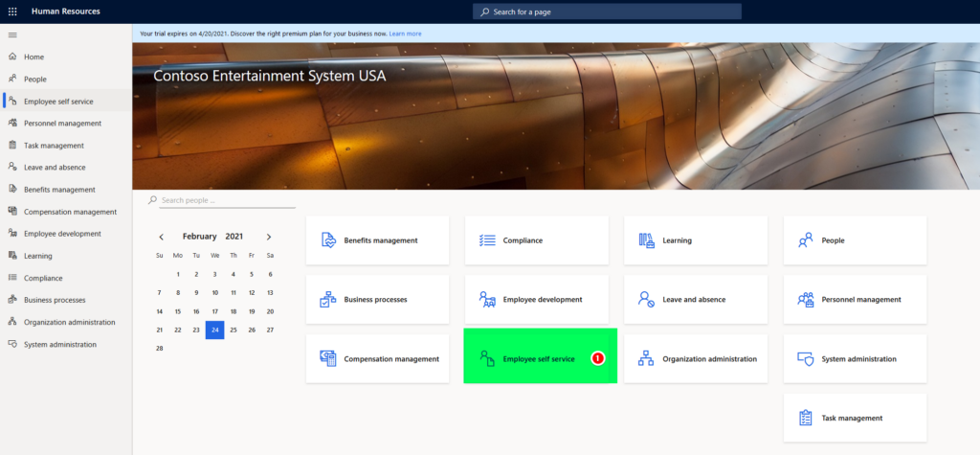Click the Home icon in sidebar
This screenshot has height=455, width=980.
point(11,57)
